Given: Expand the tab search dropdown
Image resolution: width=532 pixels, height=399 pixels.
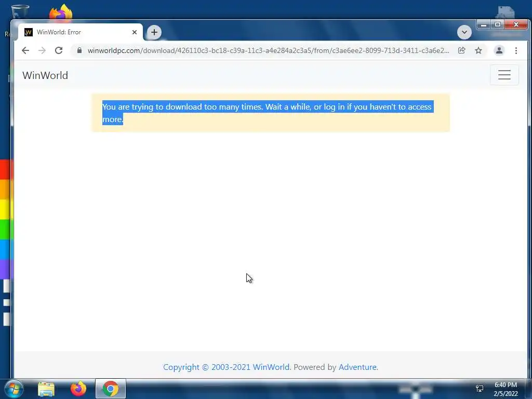Looking at the screenshot, I should click(x=464, y=32).
